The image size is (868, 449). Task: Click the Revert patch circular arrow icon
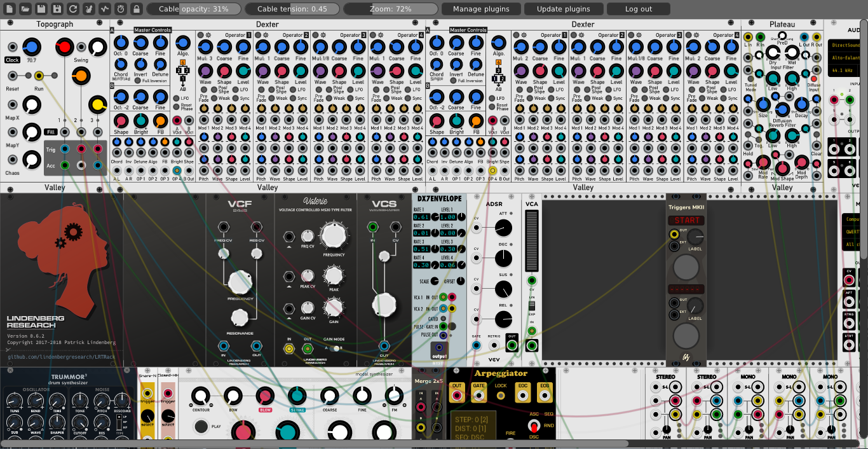pos(72,9)
